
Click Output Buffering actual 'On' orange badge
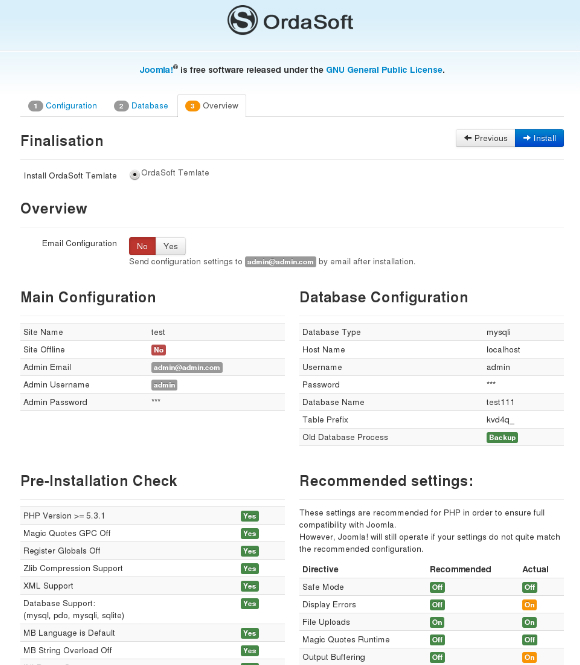point(530,657)
